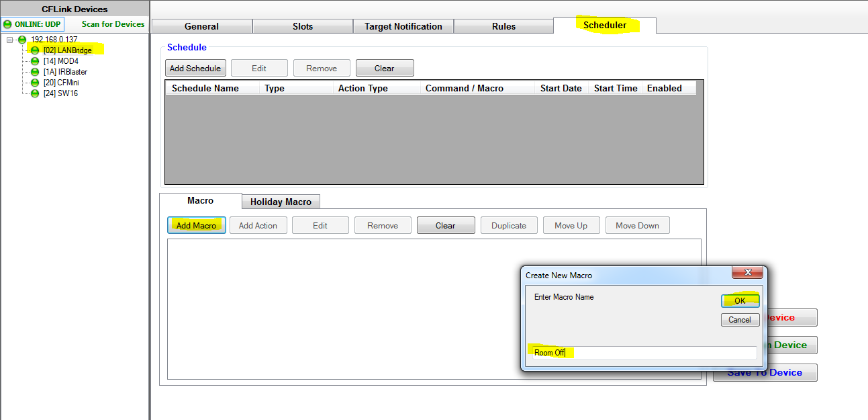This screenshot has height=420, width=868.
Task: Click the green status icon beside SW16
Action: point(35,93)
